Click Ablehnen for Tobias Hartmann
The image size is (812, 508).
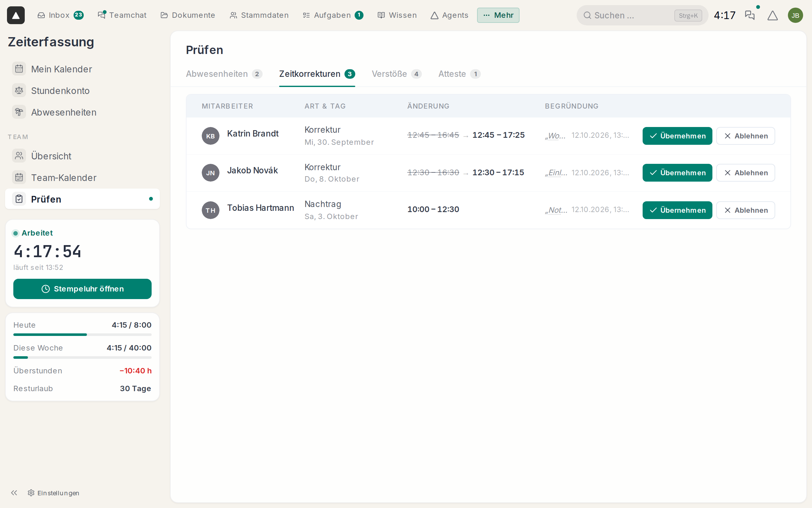[746, 210]
